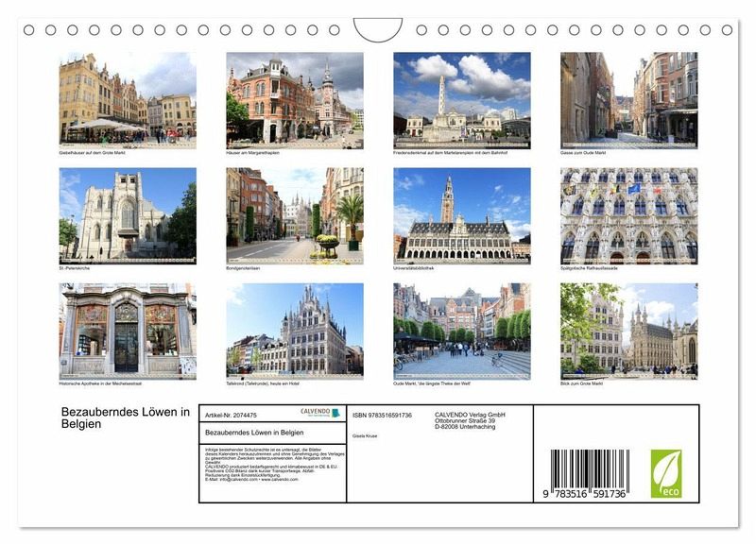756x545 pixels.
Task: Open the Universitätsbibliothek photo
Action: [x=462, y=213]
